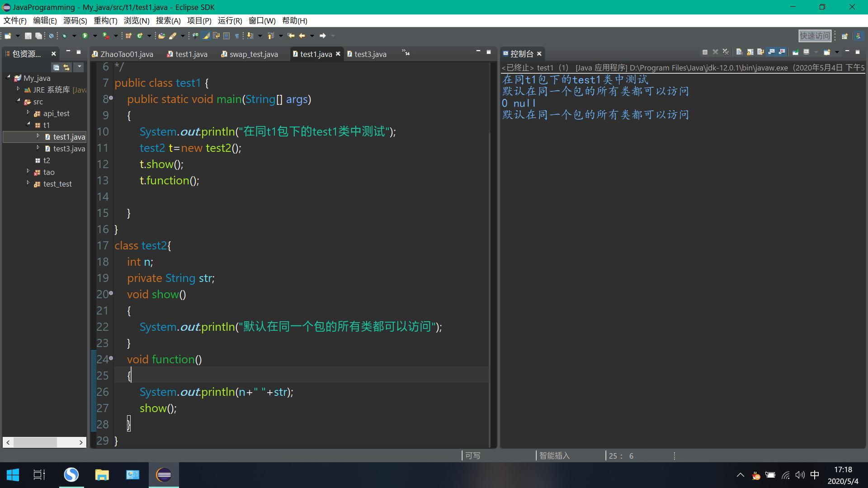Open the File menu (文件)
868x488 pixels.
[x=15, y=21]
